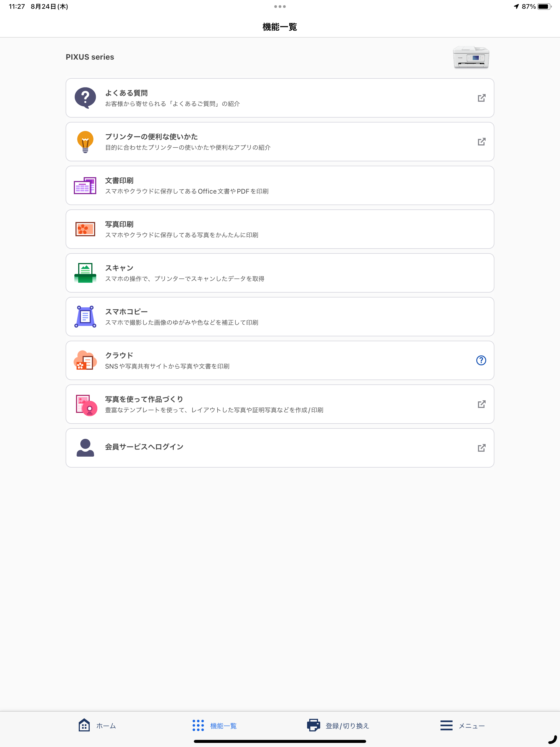
Task: Open external link icon for 会員サービスへログイン
Action: point(481,448)
